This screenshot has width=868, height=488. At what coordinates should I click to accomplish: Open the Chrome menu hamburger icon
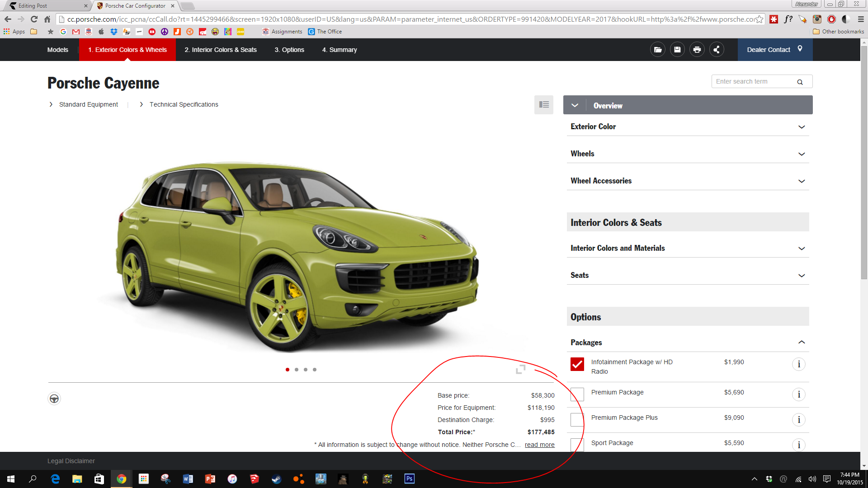(x=861, y=19)
